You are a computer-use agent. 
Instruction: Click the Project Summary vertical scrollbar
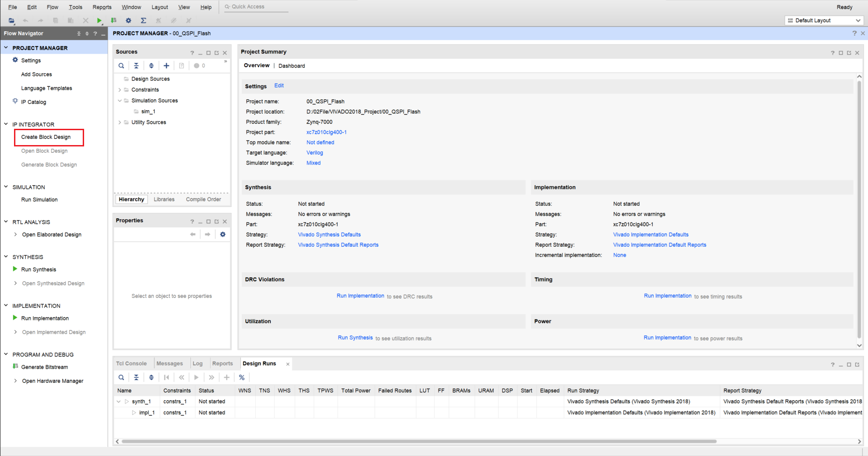click(859, 209)
